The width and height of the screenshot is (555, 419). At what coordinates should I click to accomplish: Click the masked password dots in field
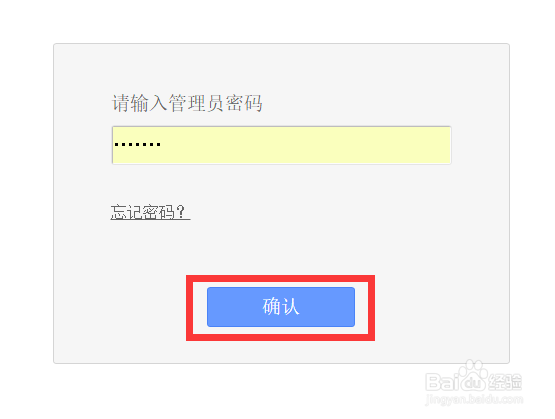pyautogui.click(x=138, y=144)
